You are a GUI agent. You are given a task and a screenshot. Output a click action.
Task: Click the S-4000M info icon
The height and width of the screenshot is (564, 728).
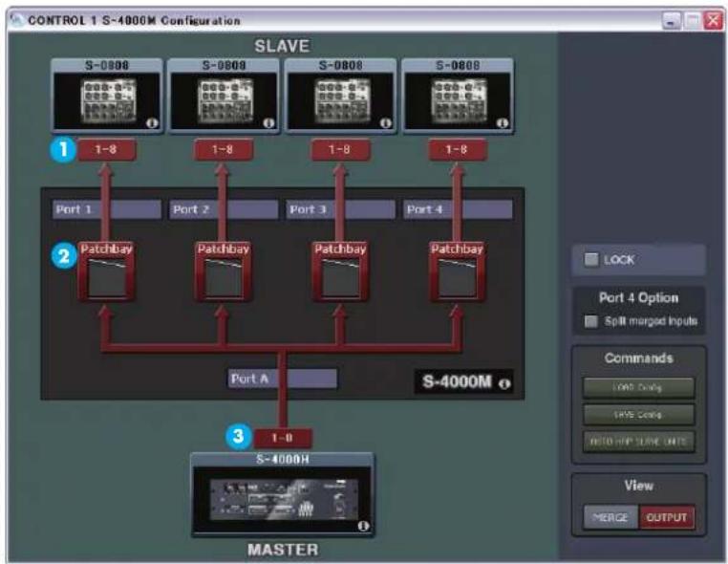click(x=504, y=383)
